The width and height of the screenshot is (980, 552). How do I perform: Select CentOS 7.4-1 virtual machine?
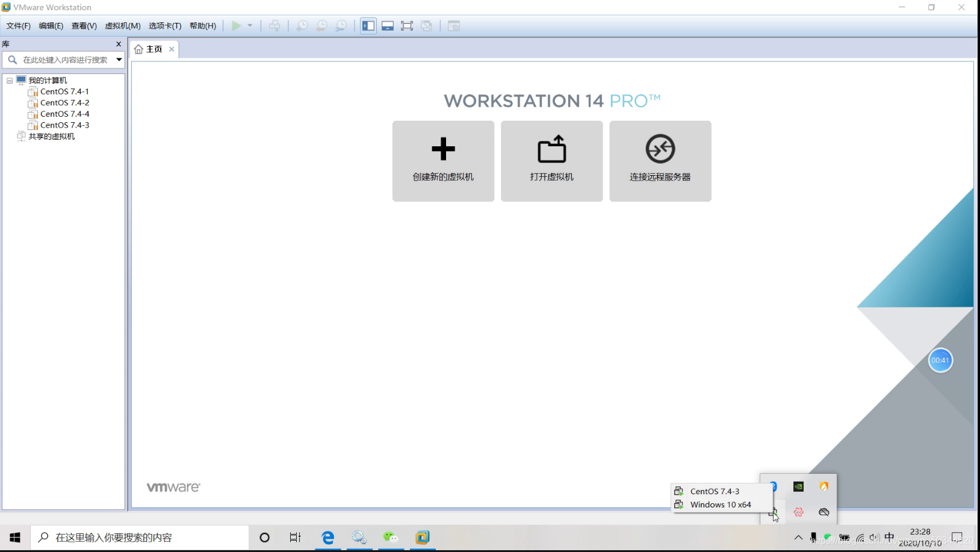(x=64, y=91)
